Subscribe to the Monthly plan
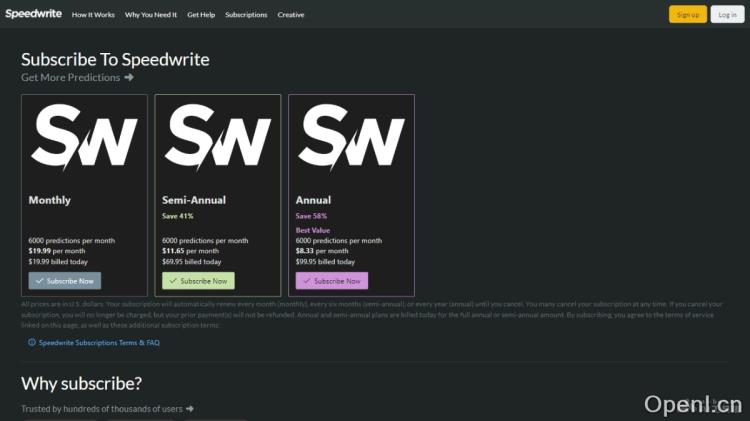The image size is (750, 421). coord(65,281)
